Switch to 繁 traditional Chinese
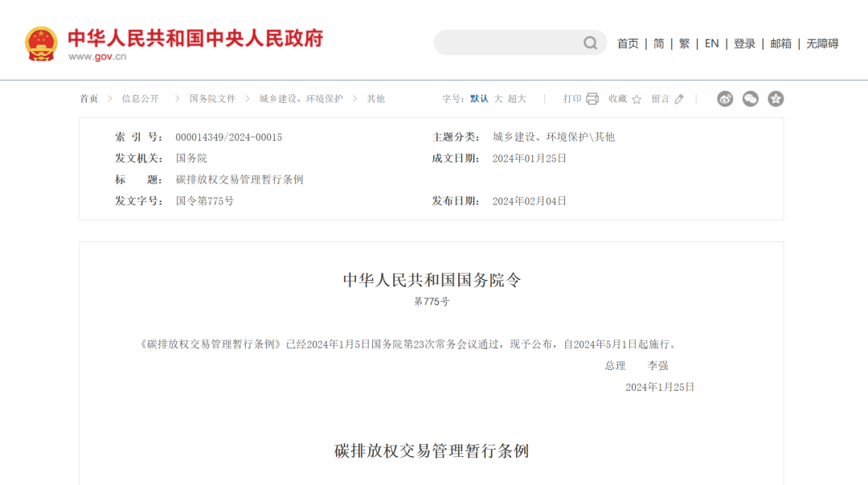Screen dimensions: 868x485 [x=684, y=43]
